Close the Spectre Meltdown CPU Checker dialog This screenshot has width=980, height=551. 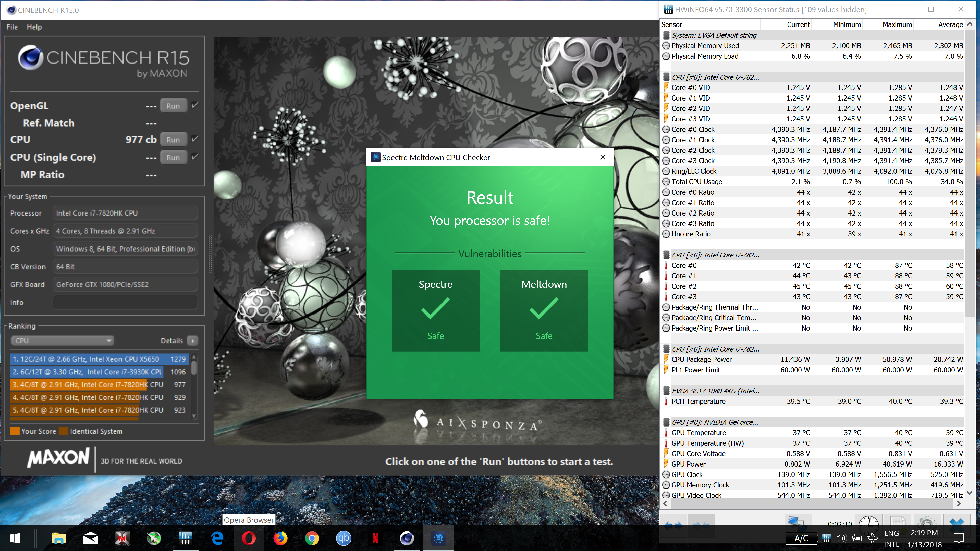(x=603, y=157)
